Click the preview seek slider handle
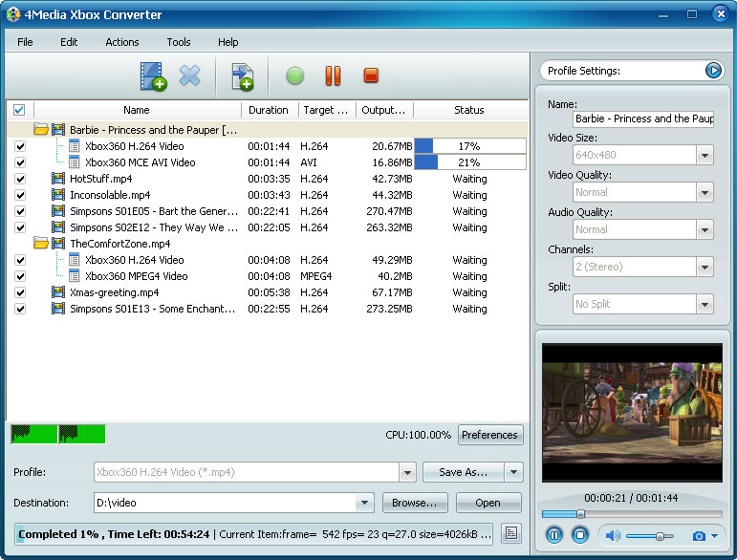This screenshot has height=560, width=737. click(581, 514)
